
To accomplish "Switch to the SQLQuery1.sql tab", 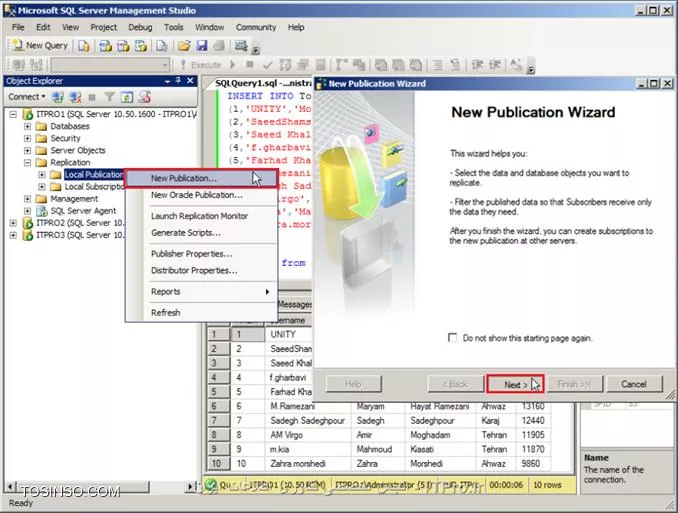I will [x=263, y=83].
